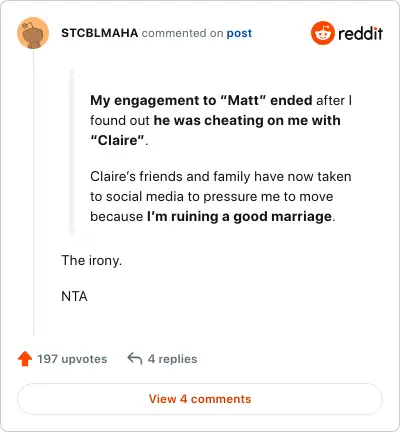Image resolution: width=400 pixels, height=432 pixels.
Task: Click the comment thread vertical line
Action: 34,192
